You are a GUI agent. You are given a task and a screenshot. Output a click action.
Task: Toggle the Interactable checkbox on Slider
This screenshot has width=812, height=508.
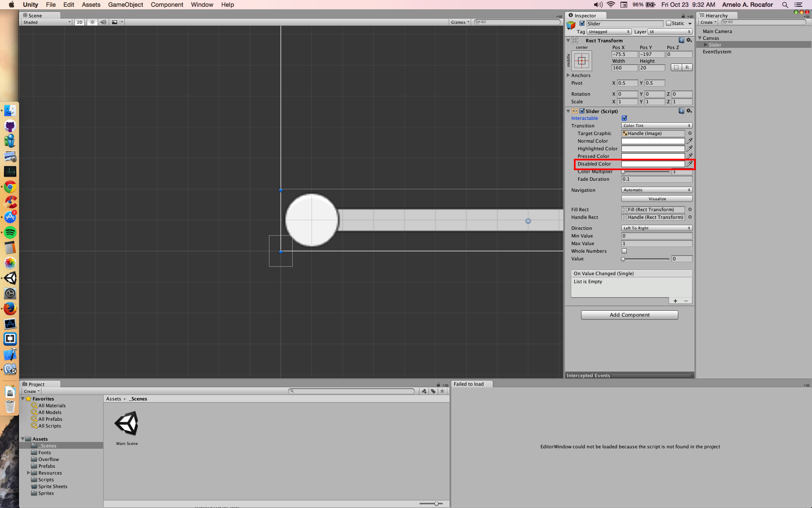click(x=624, y=118)
